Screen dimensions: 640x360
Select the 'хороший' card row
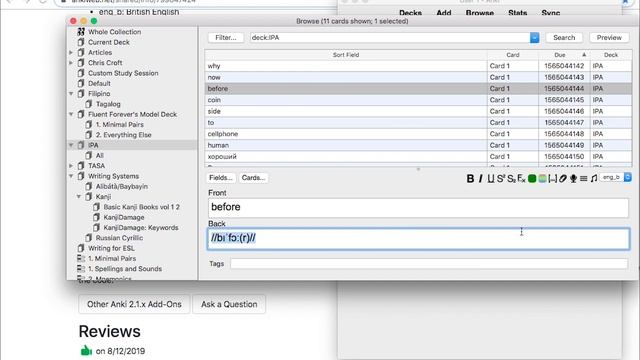coord(418,157)
